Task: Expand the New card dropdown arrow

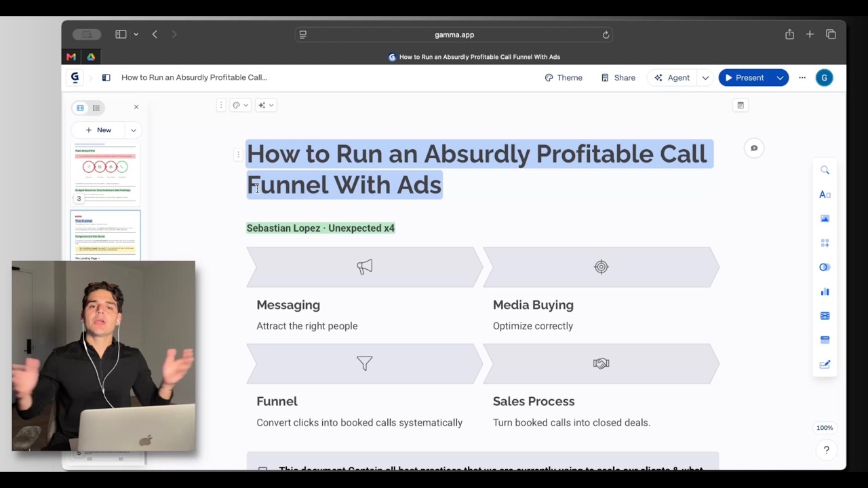Action: [x=133, y=130]
